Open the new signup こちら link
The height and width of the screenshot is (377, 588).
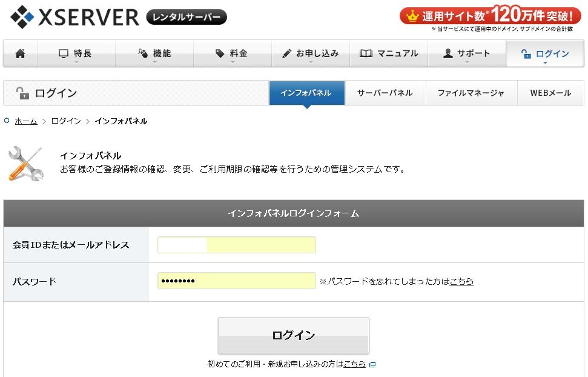(355, 364)
